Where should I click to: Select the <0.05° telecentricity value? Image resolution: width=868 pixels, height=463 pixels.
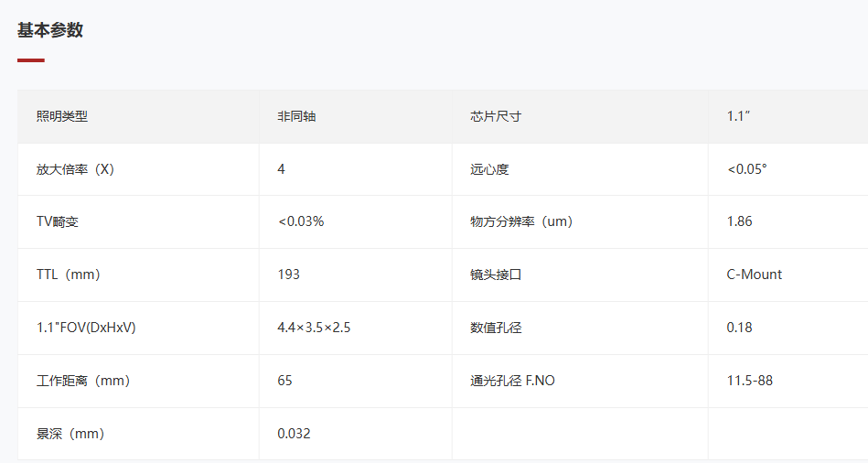(746, 169)
